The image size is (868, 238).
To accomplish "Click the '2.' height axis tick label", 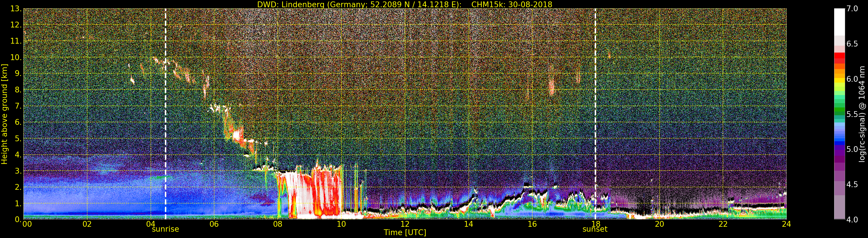I will coord(18,187).
